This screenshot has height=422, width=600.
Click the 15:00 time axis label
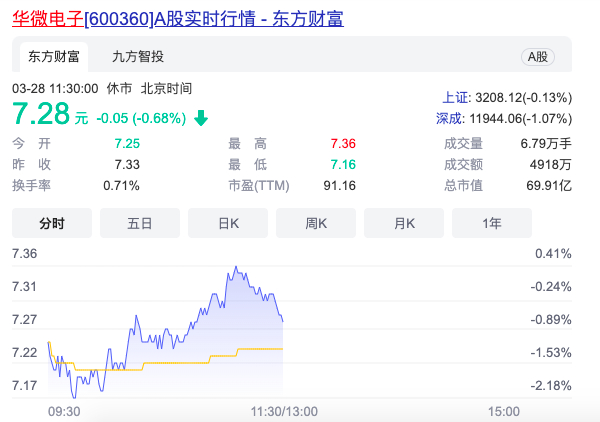pyautogui.click(x=504, y=412)
